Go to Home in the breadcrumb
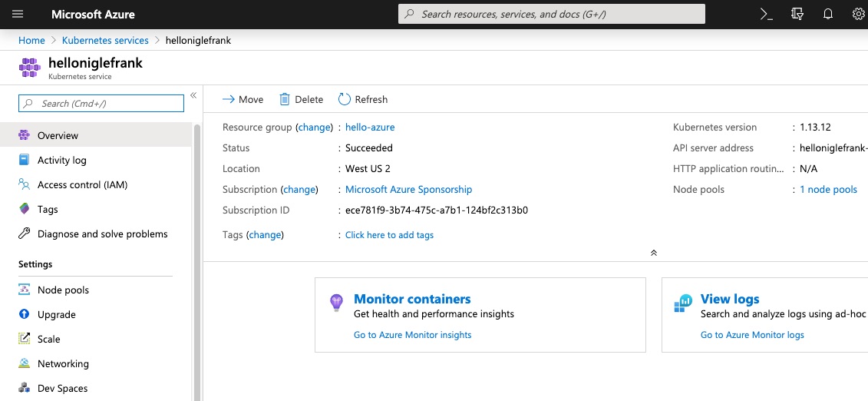The height and width of the screenshot is (401, 868). (x=31, y=41)
